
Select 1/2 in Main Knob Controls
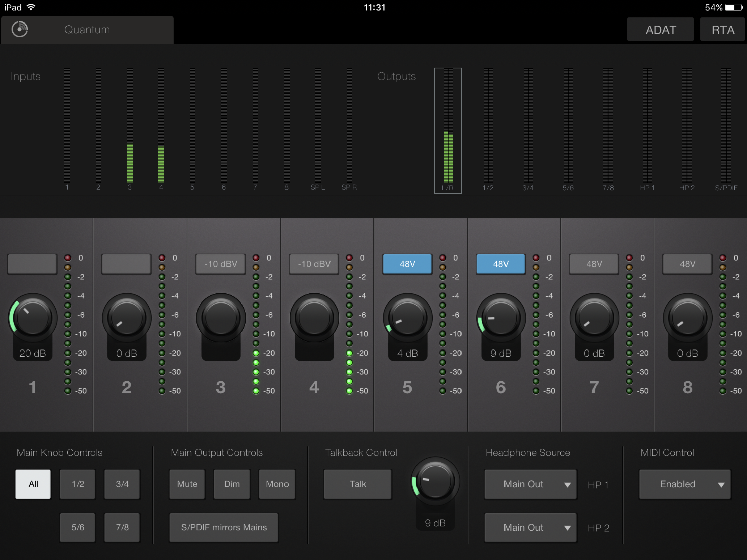(78, 484)
